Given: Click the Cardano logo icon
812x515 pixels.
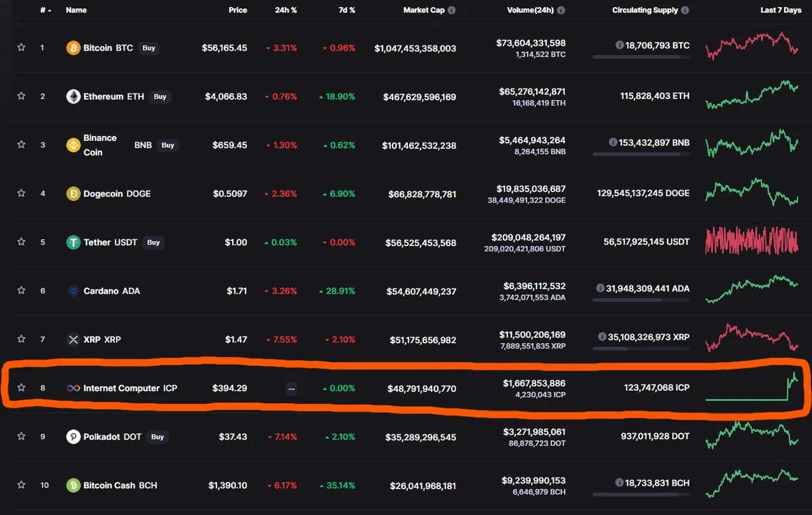Looking at the screenshot, I should click(x=74, y=291).
